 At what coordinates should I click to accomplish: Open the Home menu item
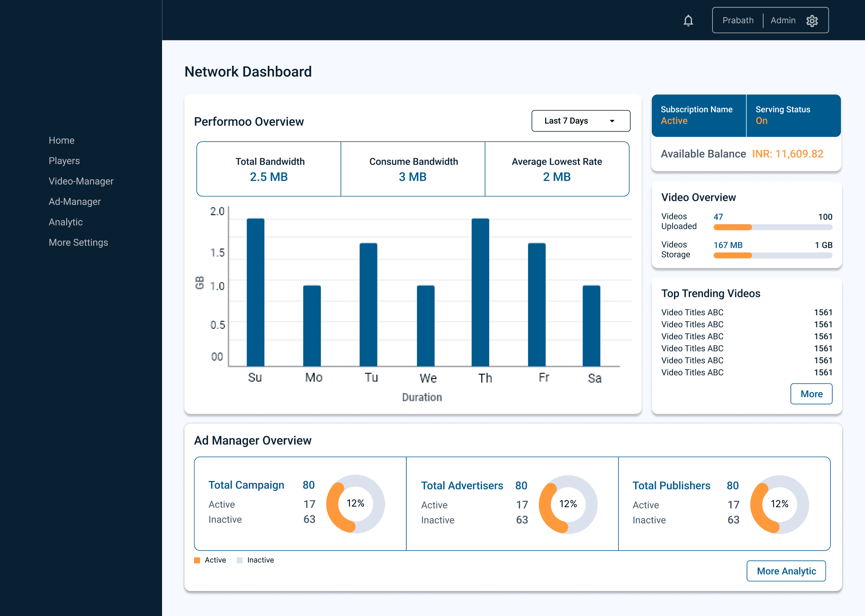pos(62,140)
